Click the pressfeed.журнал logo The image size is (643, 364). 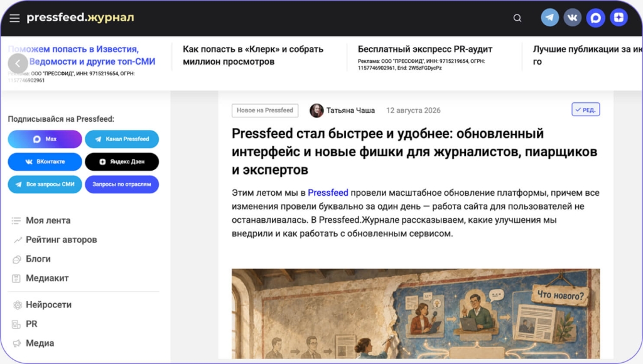(x=80, y=18)
